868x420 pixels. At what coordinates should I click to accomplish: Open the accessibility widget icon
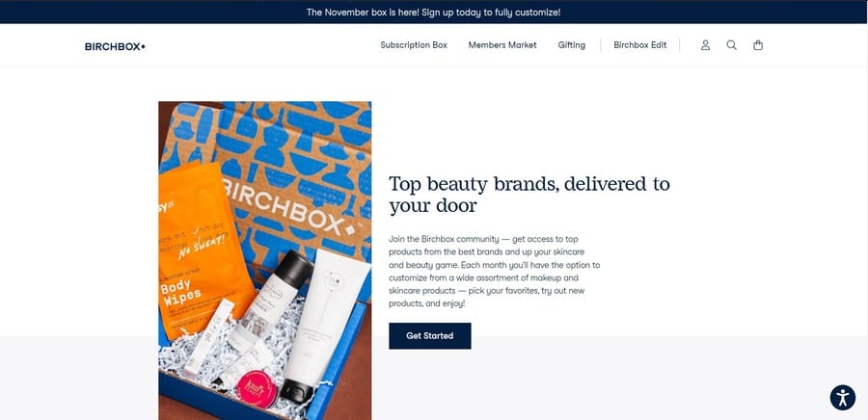click(x=843, y=397)
